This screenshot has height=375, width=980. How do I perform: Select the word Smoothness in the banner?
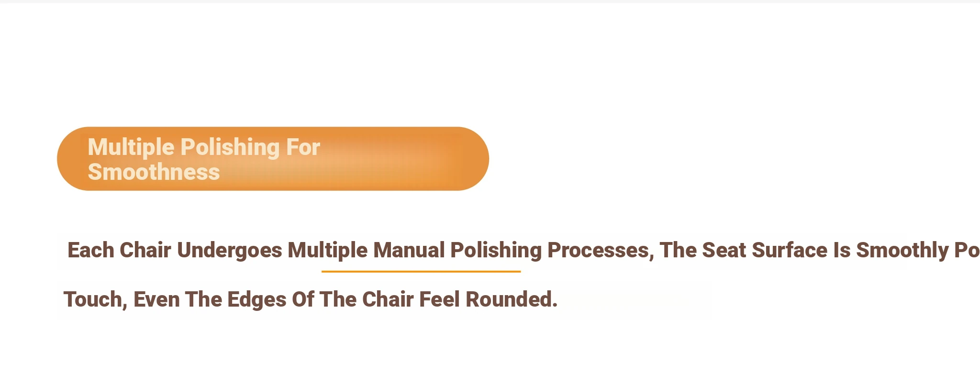tap(154, 172)
